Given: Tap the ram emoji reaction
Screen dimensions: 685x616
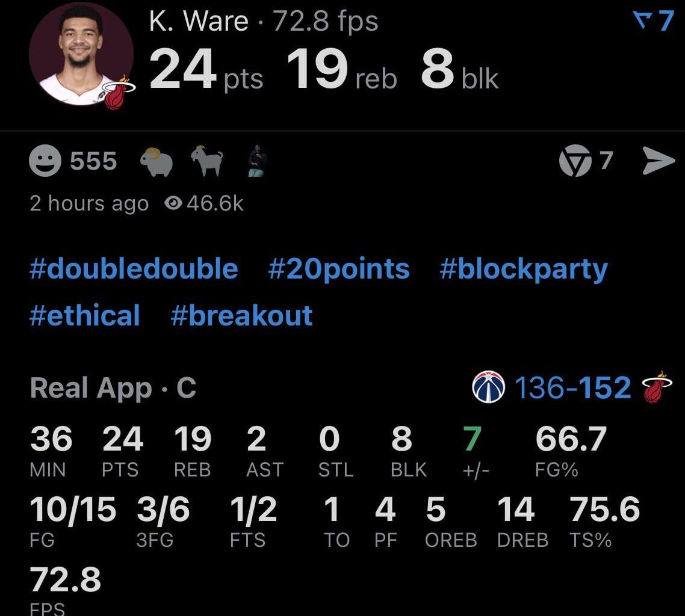Looking at the screenshot, I should [x=155, y=160].
